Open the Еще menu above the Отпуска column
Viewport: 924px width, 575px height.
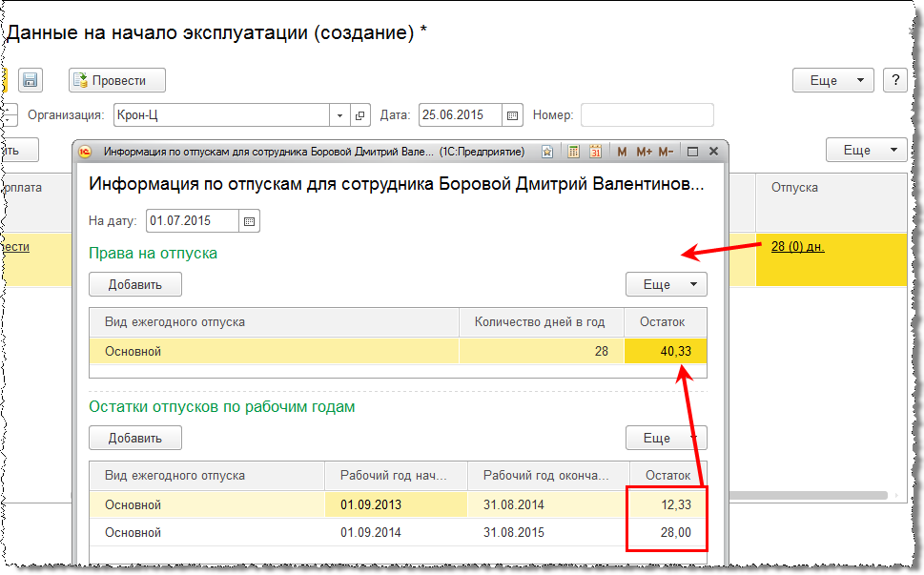click(866, 150)
